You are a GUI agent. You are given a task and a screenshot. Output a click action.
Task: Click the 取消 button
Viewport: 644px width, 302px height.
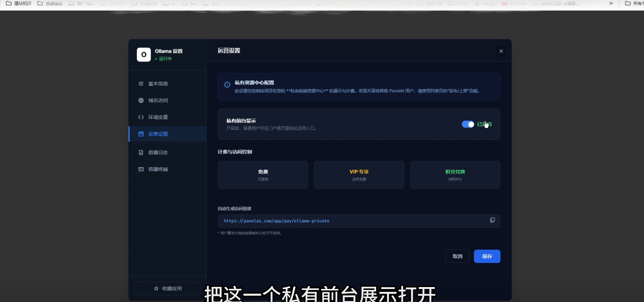(457, 256)
